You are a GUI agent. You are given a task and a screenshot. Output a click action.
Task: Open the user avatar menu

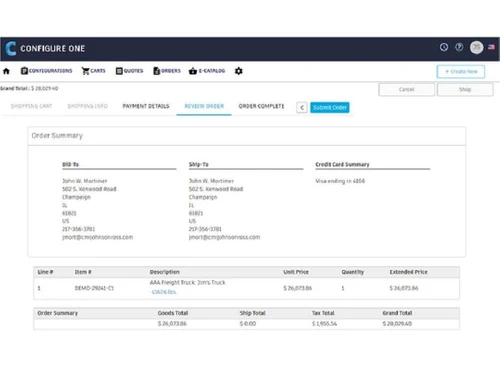tap(477, 47)
